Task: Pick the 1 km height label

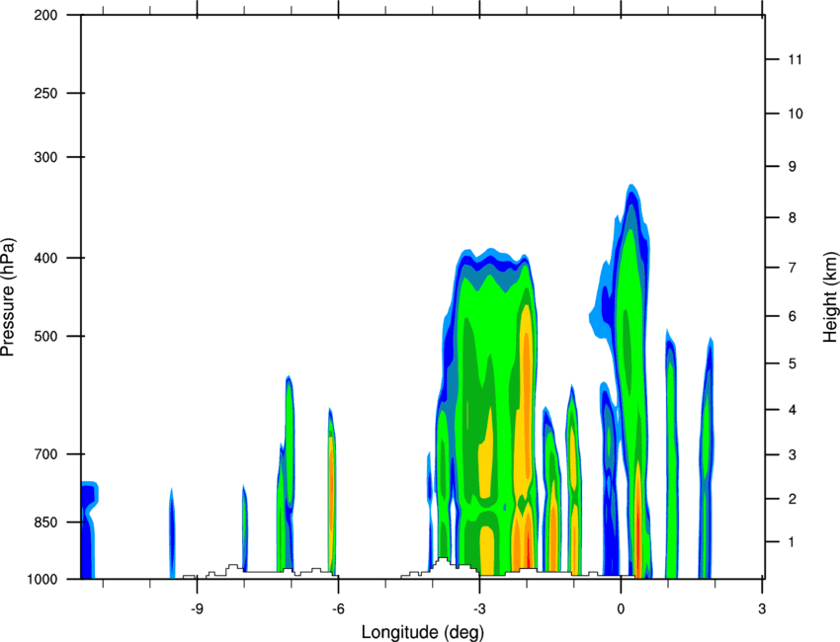Action: click(x=792, y=542)
